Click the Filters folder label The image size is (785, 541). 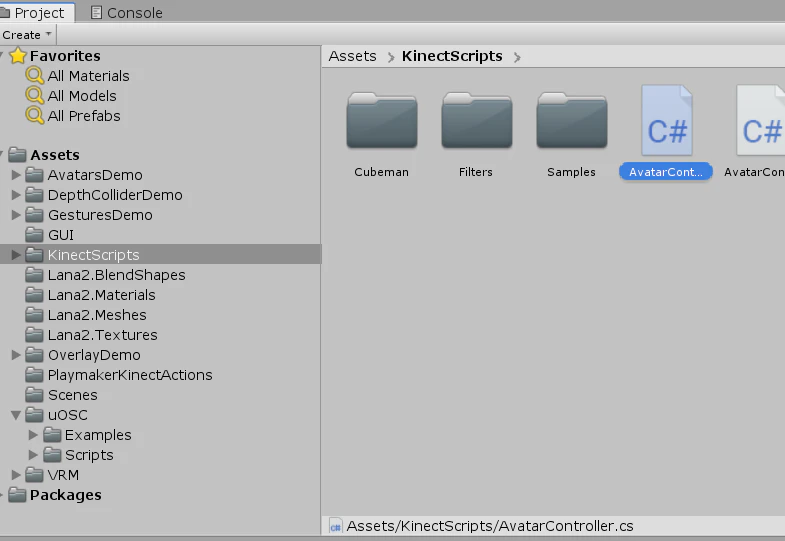476,172
